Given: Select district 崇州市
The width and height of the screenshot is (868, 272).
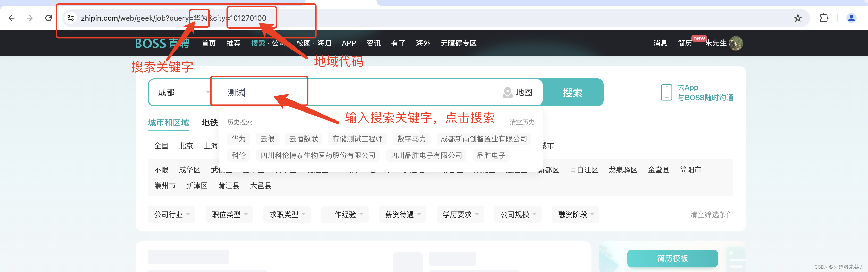Looking at the screenshot, I should tap(165, 186).
